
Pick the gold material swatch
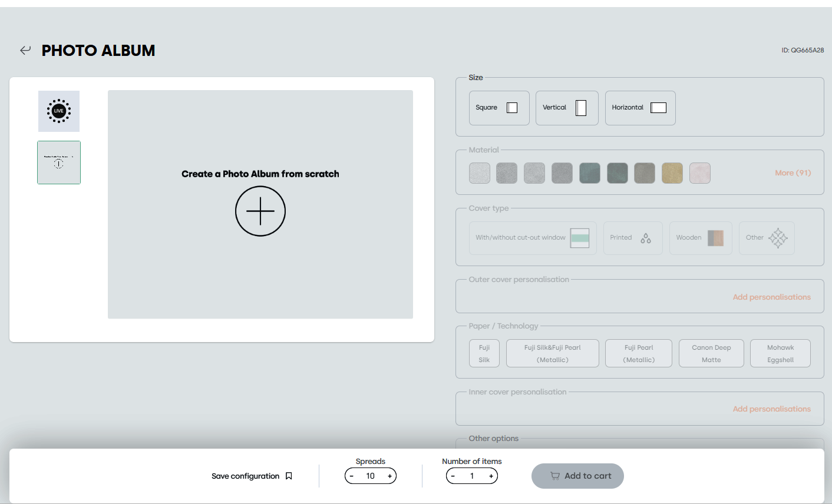point(672,173)
